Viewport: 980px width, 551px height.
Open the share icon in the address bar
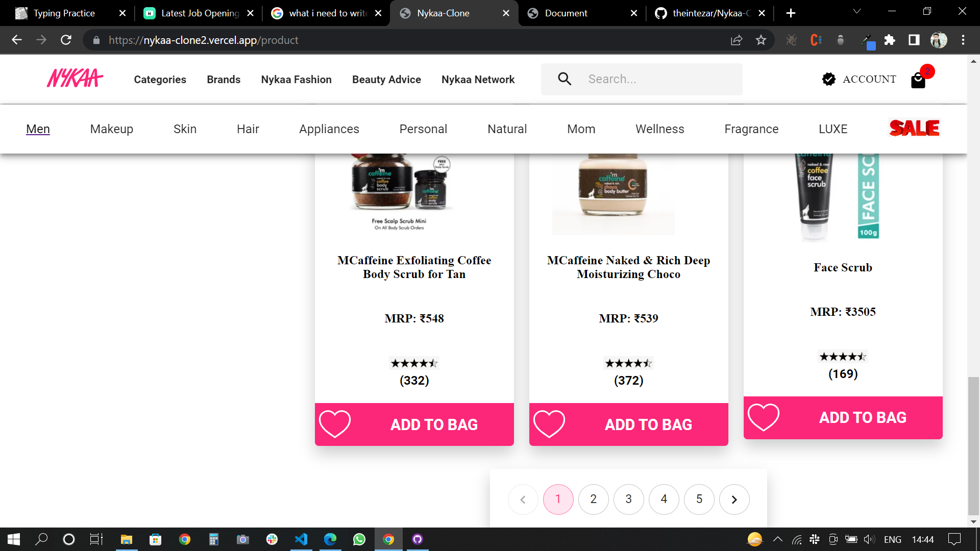[x=736, y=40]
